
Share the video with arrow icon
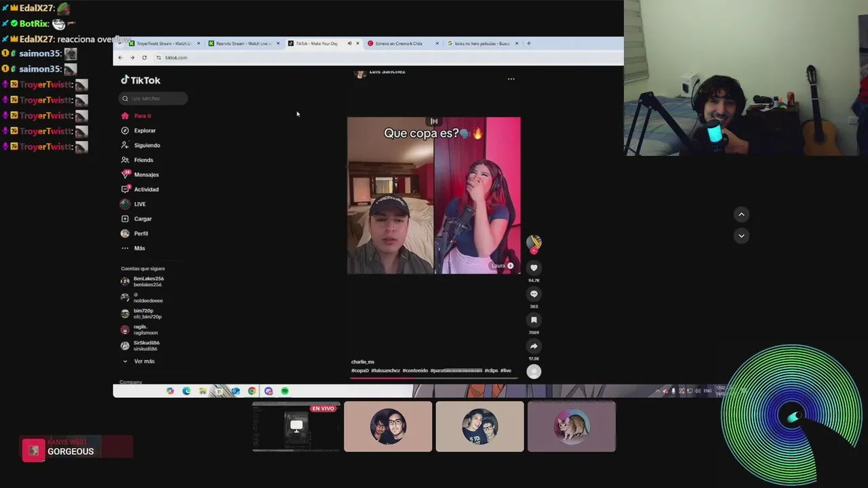[534, 346]
